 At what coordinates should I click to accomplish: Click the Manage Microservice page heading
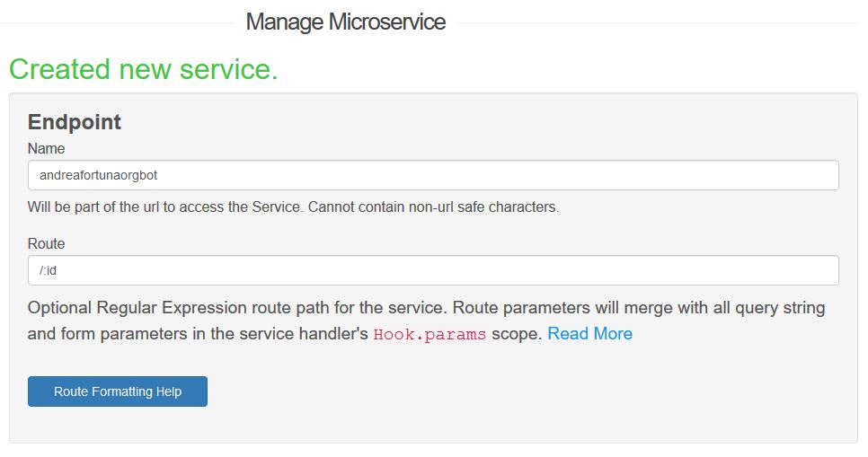(345, 22)
